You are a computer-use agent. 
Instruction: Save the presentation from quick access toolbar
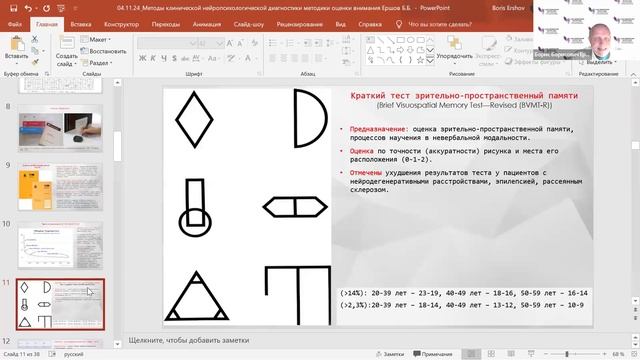coord(13,8)
